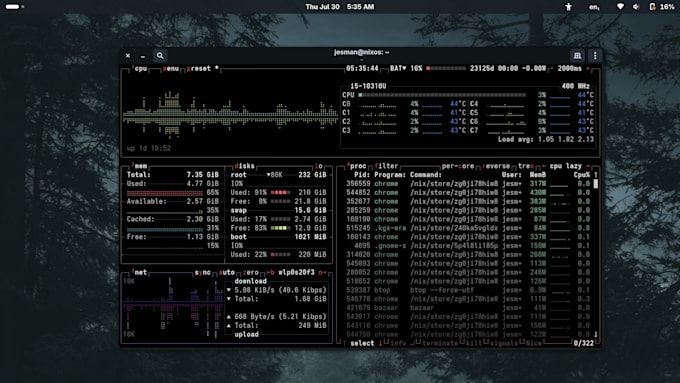Click the process list scrollbar handle
This screenshot has height=383, width=680.
point(596,184)
